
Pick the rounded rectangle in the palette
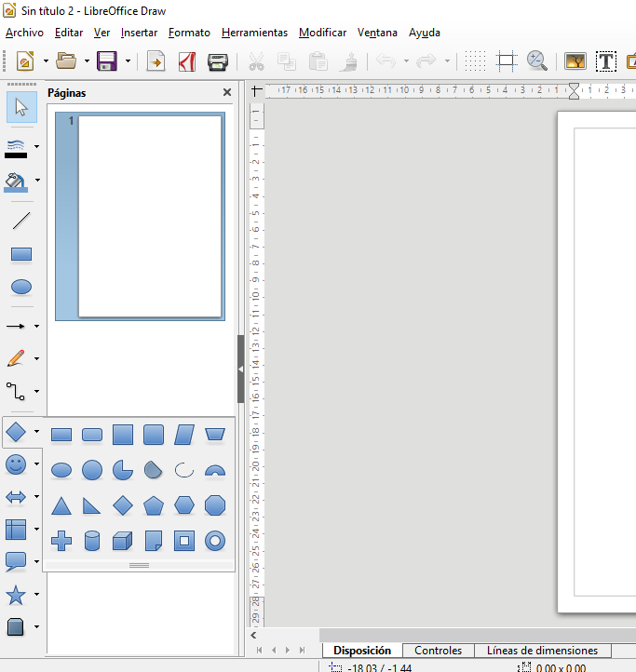[x=92, y=435]
